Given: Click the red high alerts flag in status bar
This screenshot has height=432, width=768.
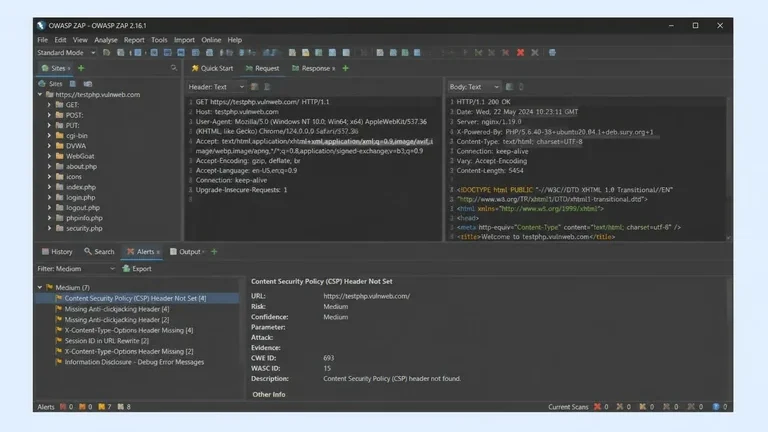Looking at the screenshot, I should [63, 407].
